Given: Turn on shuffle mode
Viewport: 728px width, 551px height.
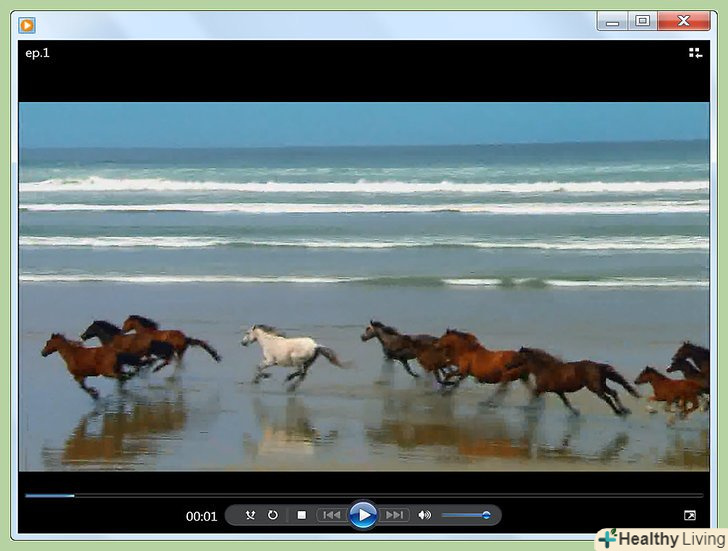Looking at the screenshot, I should (x=250, y=515).
